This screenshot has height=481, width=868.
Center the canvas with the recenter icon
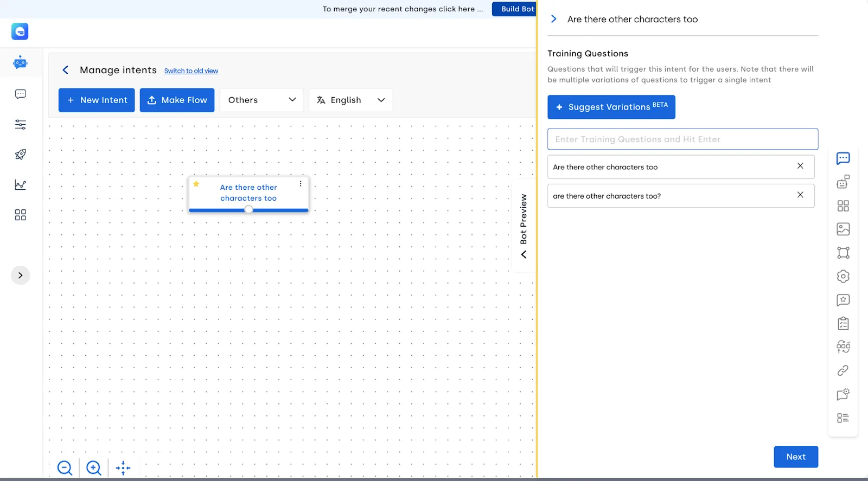(x=123, y=467)
